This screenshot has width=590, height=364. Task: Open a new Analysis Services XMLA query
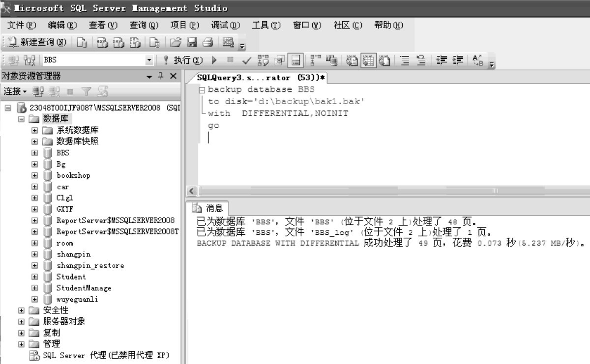tap(135, 43)
